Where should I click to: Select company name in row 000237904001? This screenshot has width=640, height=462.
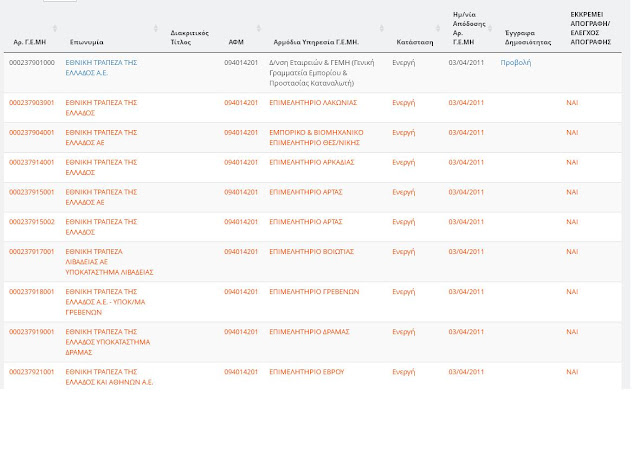tap(101, 138)
